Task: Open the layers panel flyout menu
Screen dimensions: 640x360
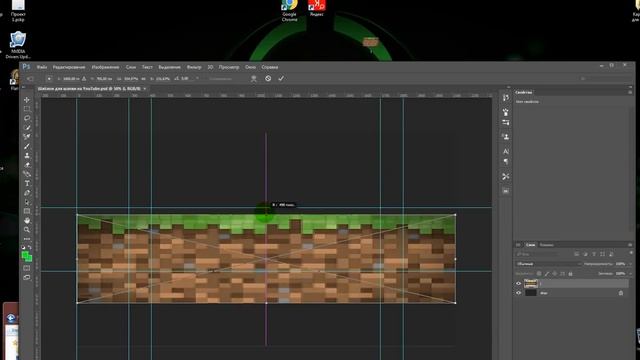Action: [630, 245]
